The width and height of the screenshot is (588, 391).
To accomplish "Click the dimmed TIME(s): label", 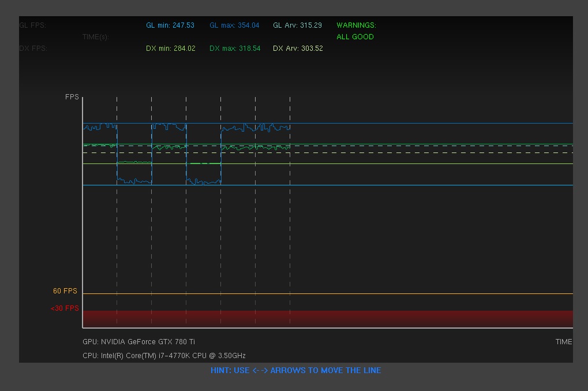I will tap(96, 37).
